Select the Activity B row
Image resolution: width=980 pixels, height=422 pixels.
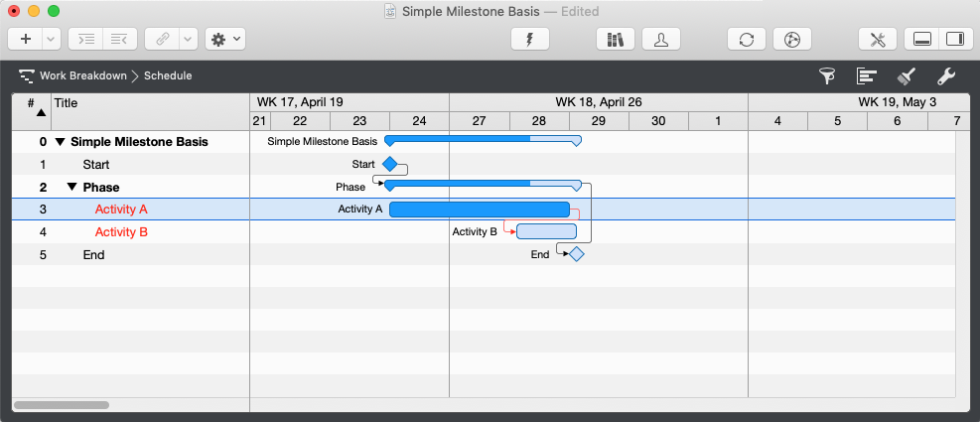[121, 232]
